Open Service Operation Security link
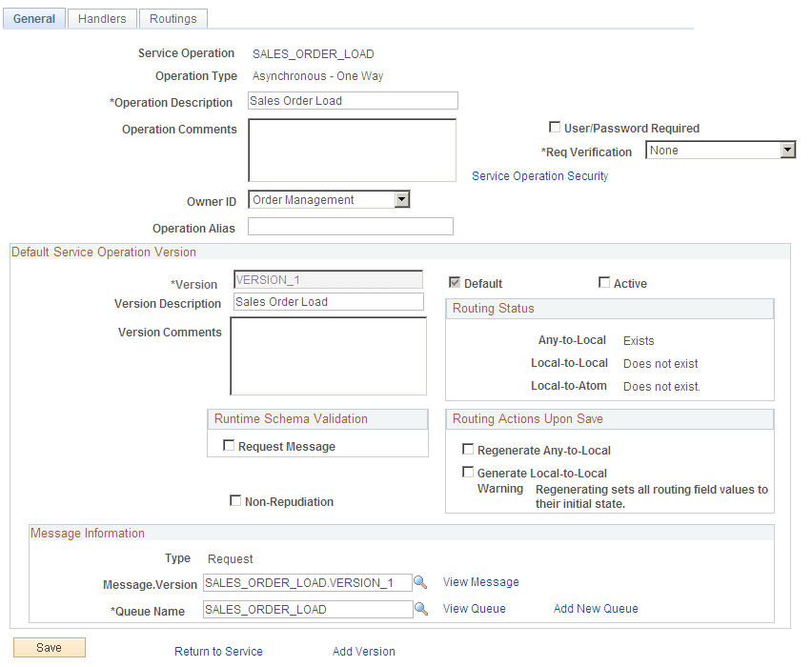Viewport: 812px width, 667px height. coord(539,175)
